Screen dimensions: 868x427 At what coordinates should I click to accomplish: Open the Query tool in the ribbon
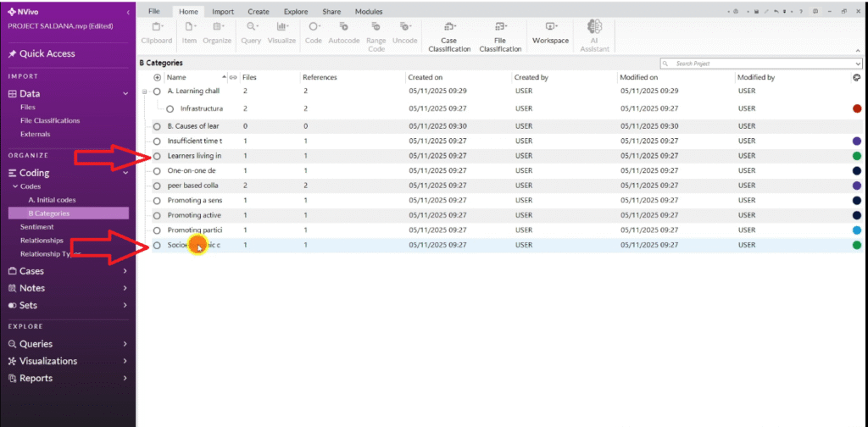tap(250, 28)
